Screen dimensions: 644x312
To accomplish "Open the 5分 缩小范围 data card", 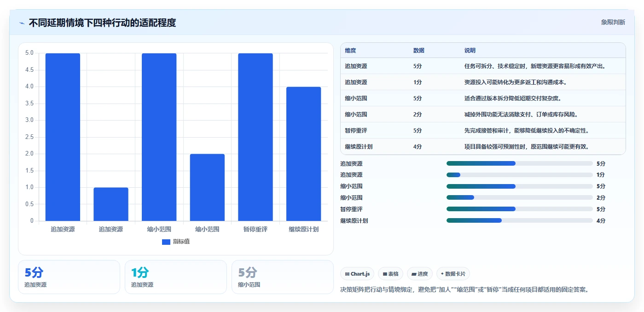I will [x=283, y=277].
